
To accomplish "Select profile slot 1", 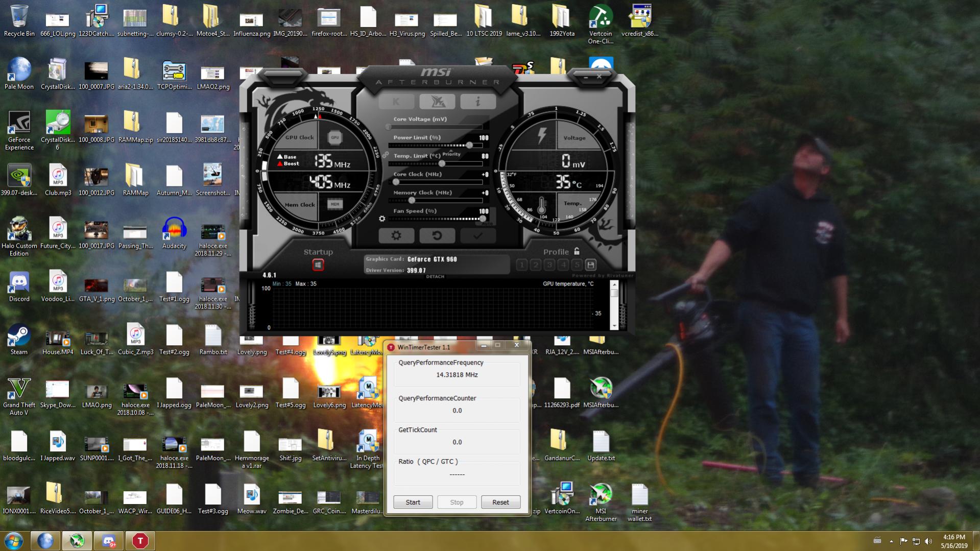I will [x=521, y=265].
